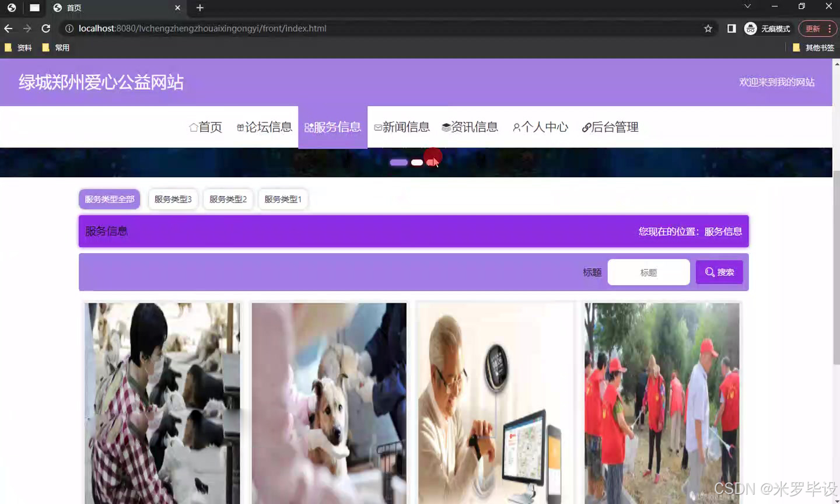Screen dimensions: 840x504
Task: Click the envelope icon beside 新闻信息
Action: coord(377,127)
